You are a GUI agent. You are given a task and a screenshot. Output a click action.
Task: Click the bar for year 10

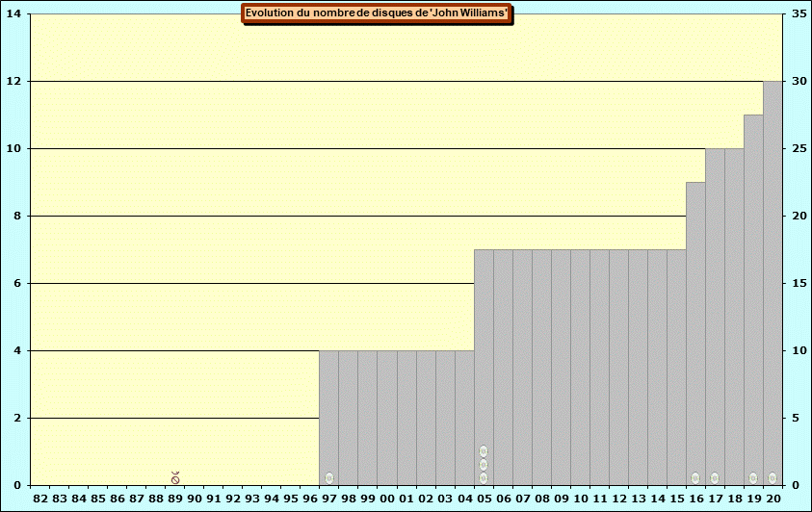[x=580, y=366]
